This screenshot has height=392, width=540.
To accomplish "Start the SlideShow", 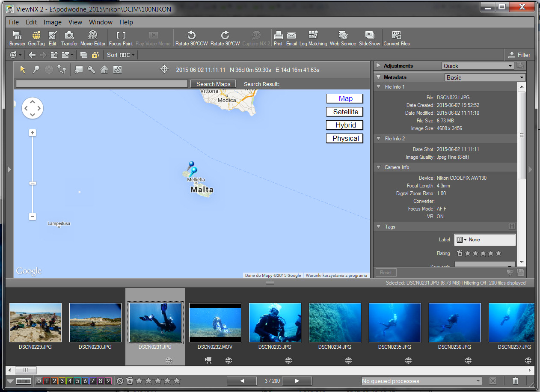I will click(369, 38).
